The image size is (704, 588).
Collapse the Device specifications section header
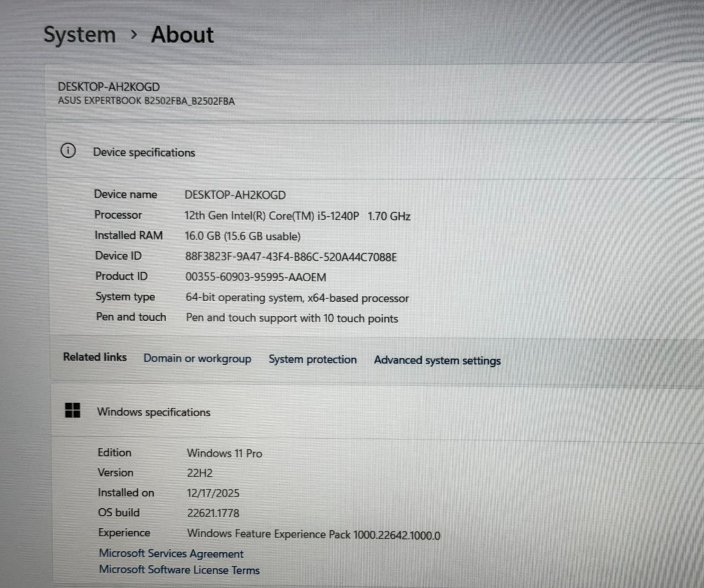click(374, 151)
